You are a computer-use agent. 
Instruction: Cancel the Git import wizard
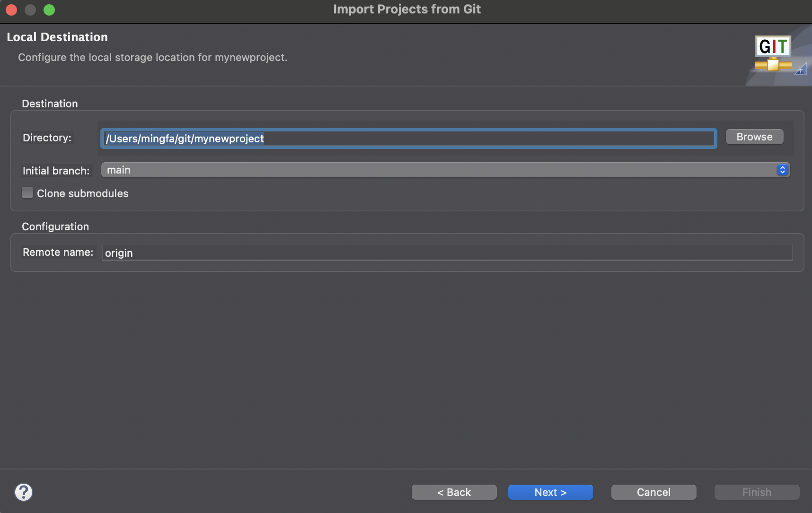653,492
